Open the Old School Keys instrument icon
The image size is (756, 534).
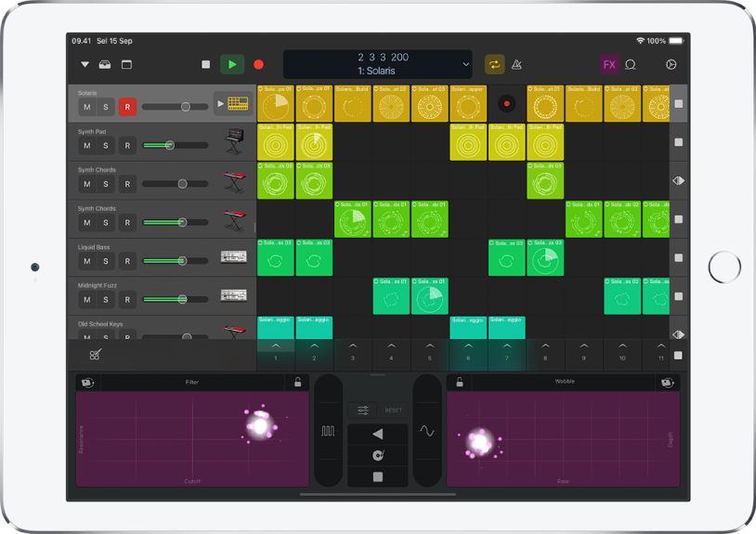(x=234, y=332)
